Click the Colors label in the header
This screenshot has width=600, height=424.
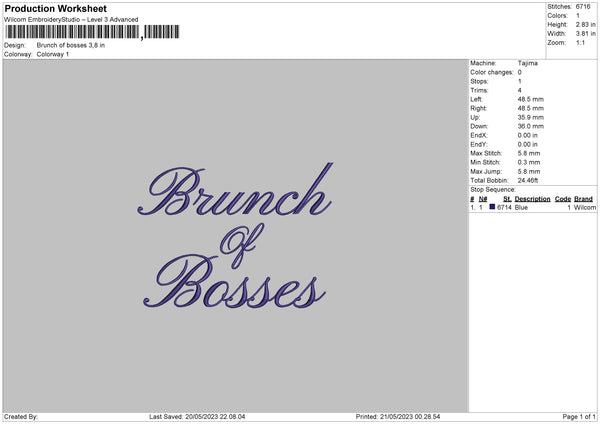click(x=557, y=16)
